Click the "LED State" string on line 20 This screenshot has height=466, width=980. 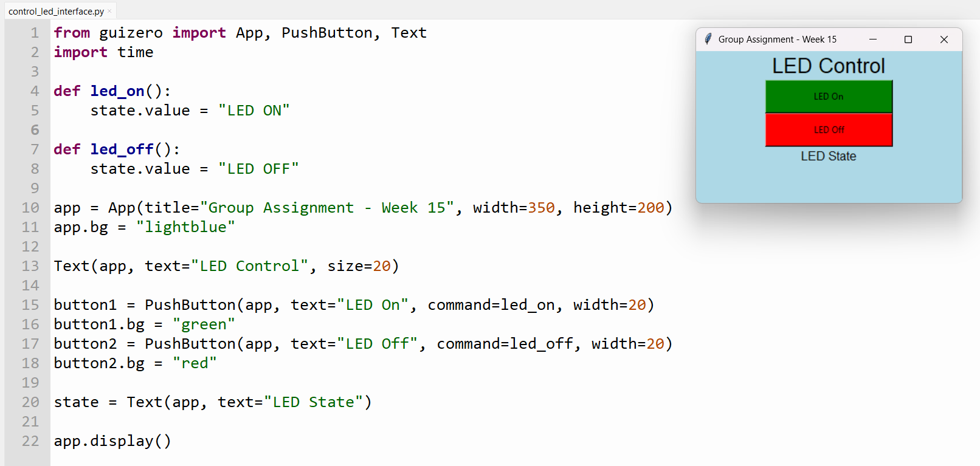(314, 402)
